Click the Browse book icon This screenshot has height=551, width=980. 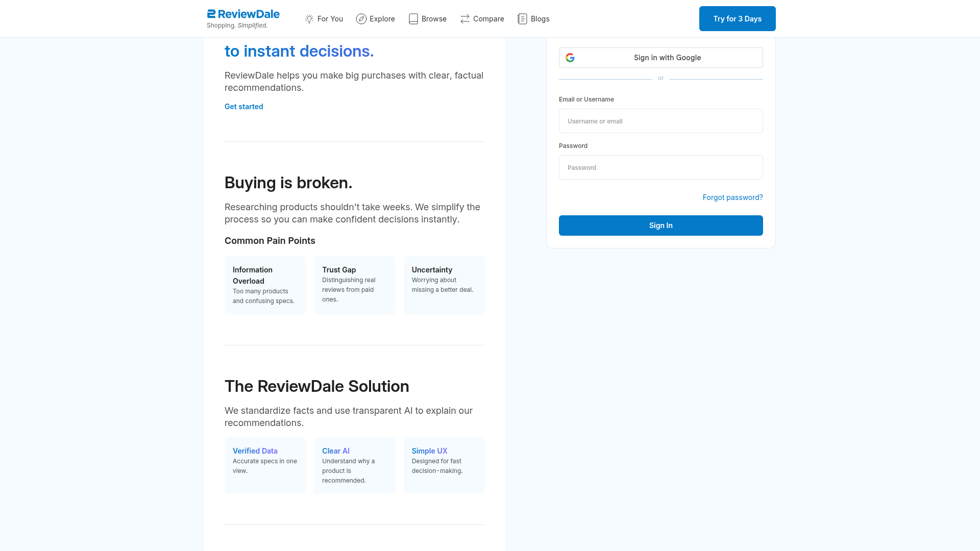413,19
